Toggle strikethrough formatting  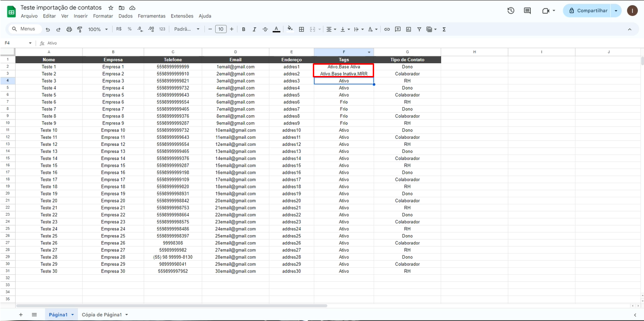(x=265, y=29)
